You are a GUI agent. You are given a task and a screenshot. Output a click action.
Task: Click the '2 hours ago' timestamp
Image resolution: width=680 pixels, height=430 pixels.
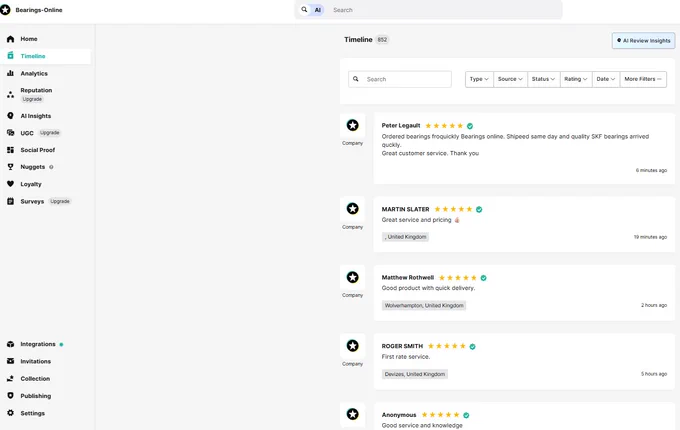pos(654,305)
